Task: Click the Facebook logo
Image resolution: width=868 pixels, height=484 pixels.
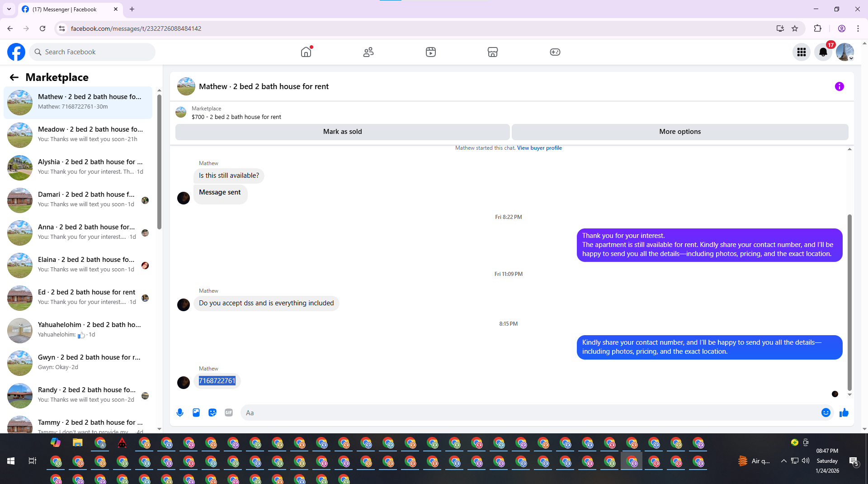Action: (16, 52)
